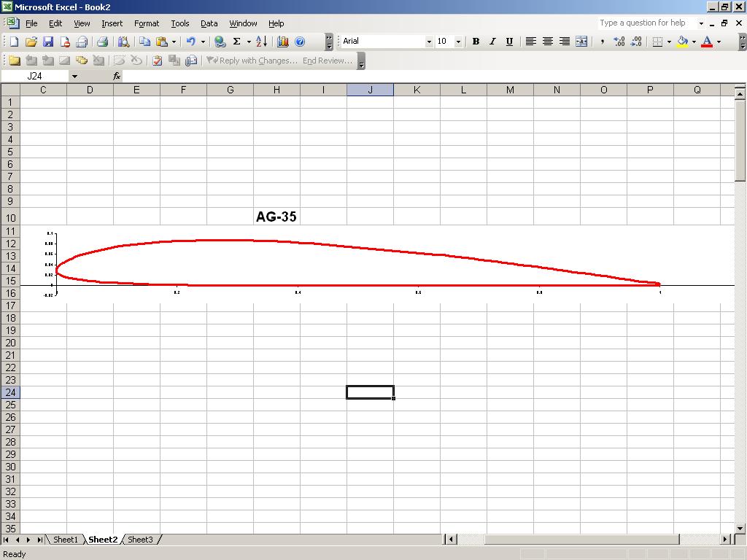This screenshot has width=747, height=560.
Task: Click Reply with Changes button
Action: click(x=252, y=61)
